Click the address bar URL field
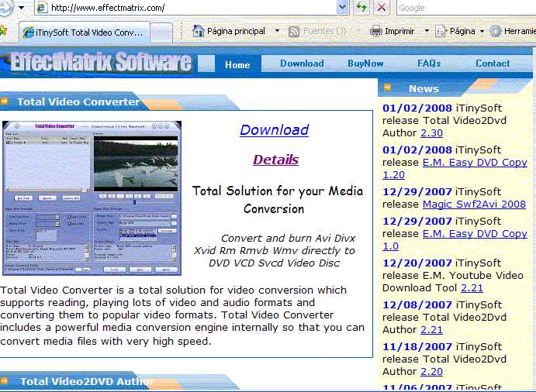 [192, 8]
